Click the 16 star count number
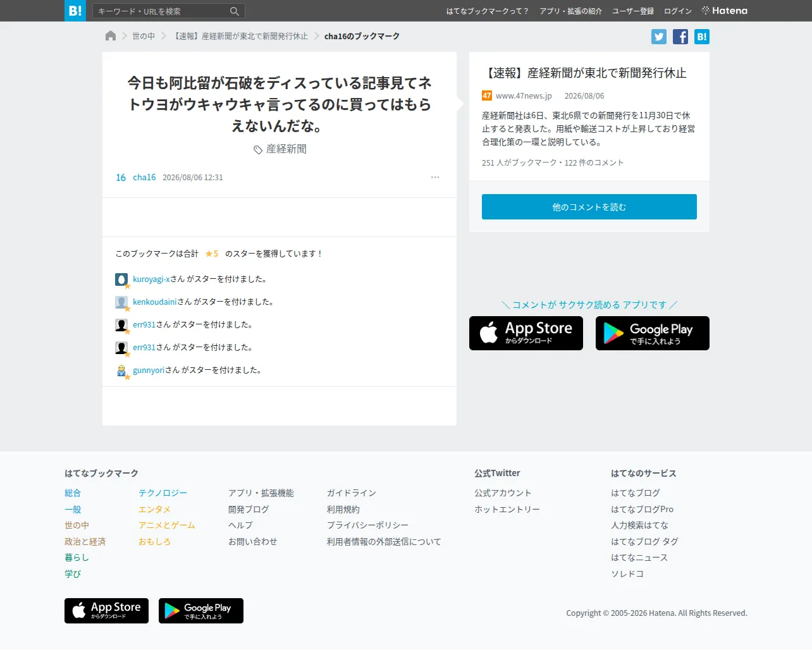Screen dimensions: 812x650 [121, 178]
